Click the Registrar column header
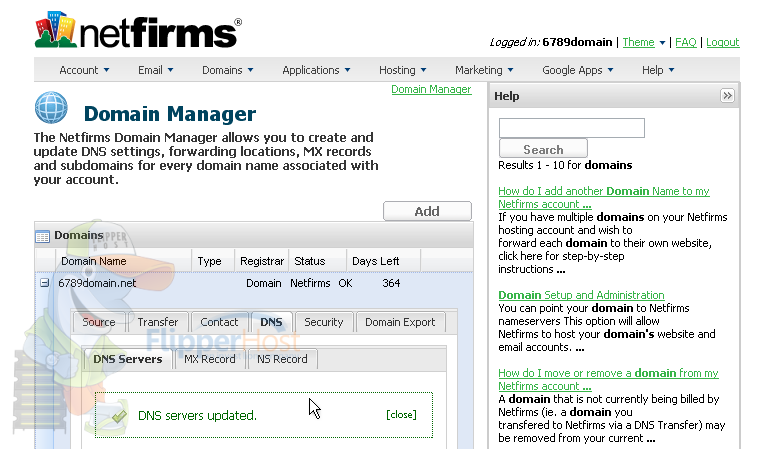 [x=262, y=261]
